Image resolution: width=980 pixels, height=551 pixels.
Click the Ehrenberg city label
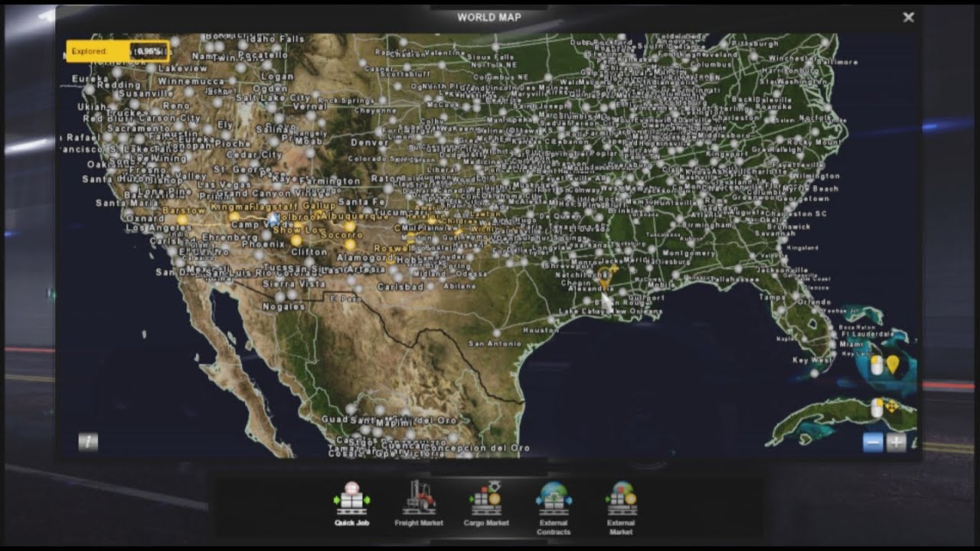click(x=229, y=237)
